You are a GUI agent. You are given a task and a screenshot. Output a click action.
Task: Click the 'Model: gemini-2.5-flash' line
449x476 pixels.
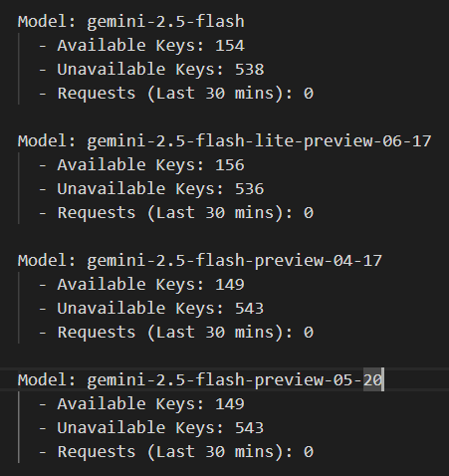click(x=131, y=22)
